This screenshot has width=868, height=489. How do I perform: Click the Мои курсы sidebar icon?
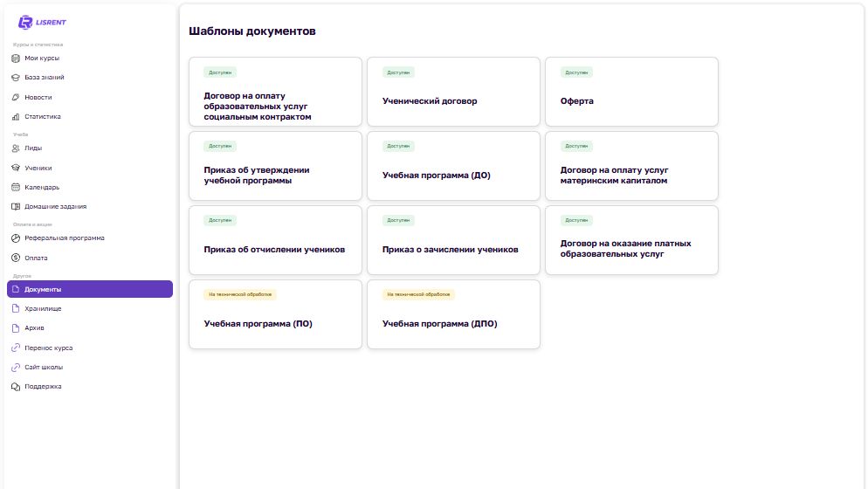click(16, 59)
